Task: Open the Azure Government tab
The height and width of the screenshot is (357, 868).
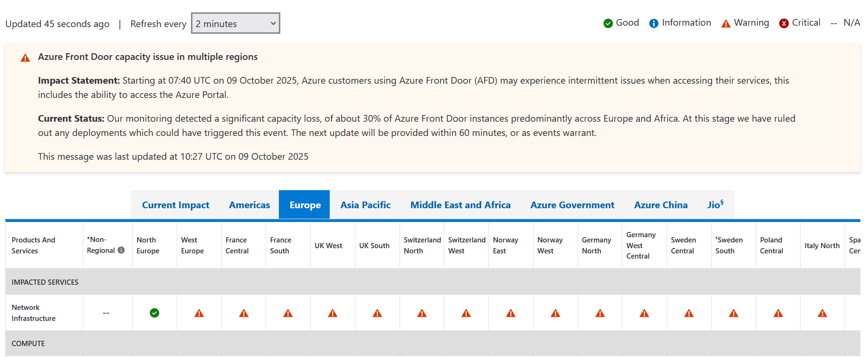Action: [x=572, y=205]
